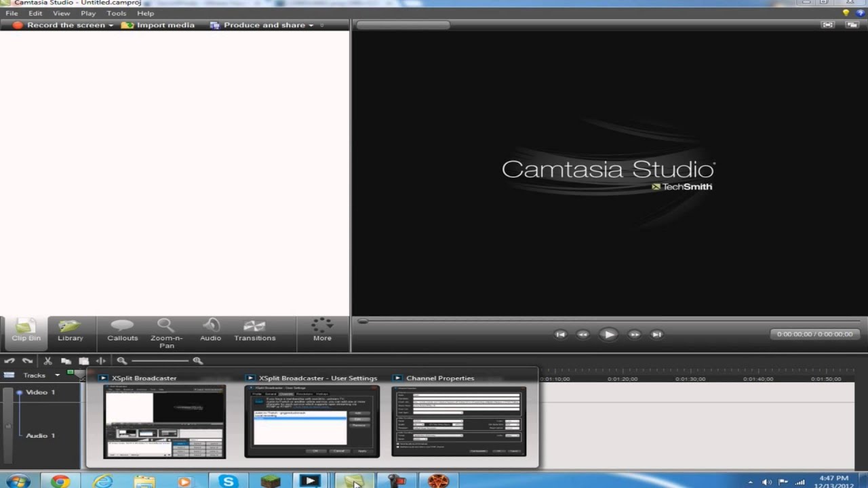This screenshot has height=488, width=868.
Task: Expand the Tracks dropdown
Action: pyautogui.click(x=58, y=375)
